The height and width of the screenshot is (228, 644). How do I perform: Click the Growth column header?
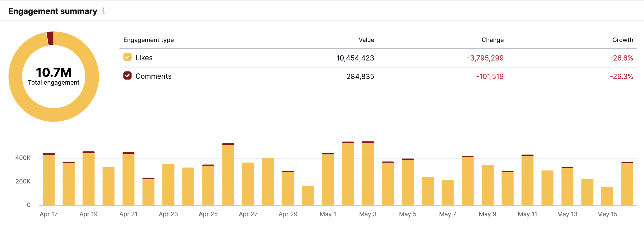622,40
